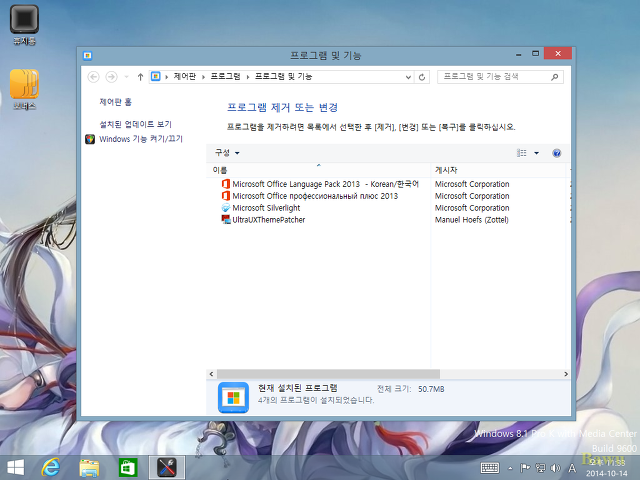This screenshot has width=640, height=480.
Task: Click the taskbar date 2014-10-14
Action: 607,473
